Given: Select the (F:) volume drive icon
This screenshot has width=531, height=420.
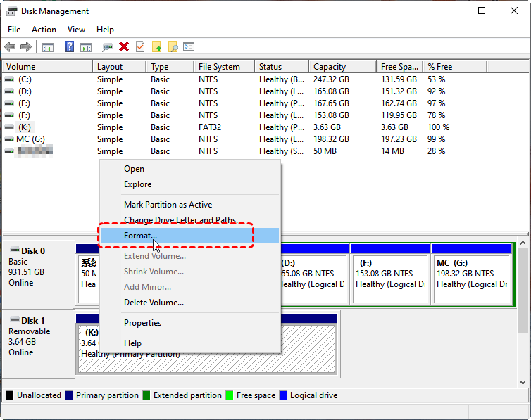Looking at the screenshot, I should tap(9, 115).
